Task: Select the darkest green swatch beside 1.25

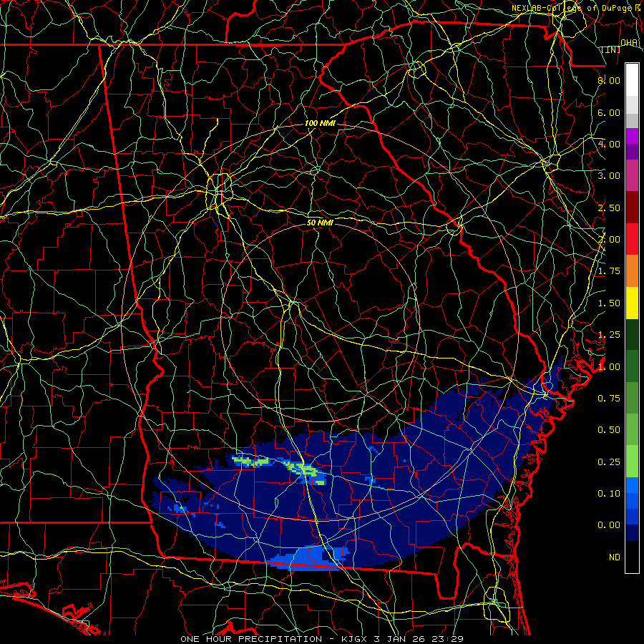Action: coord(632,335)
